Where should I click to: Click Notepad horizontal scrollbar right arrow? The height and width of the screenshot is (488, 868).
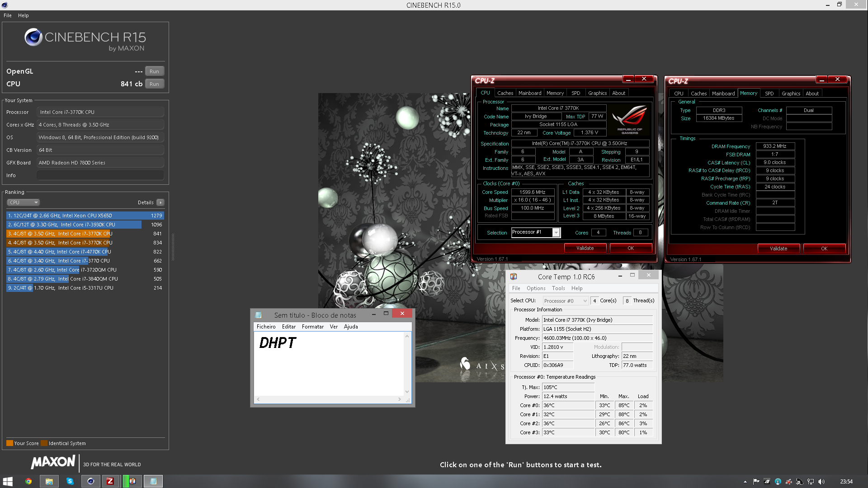[x=399, y=399]
